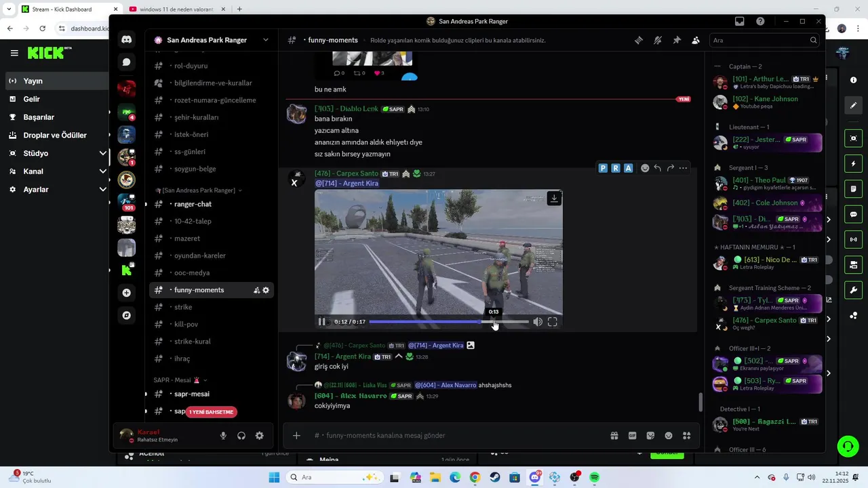
Task: Open GIF picker
Action: pos(632,436)
